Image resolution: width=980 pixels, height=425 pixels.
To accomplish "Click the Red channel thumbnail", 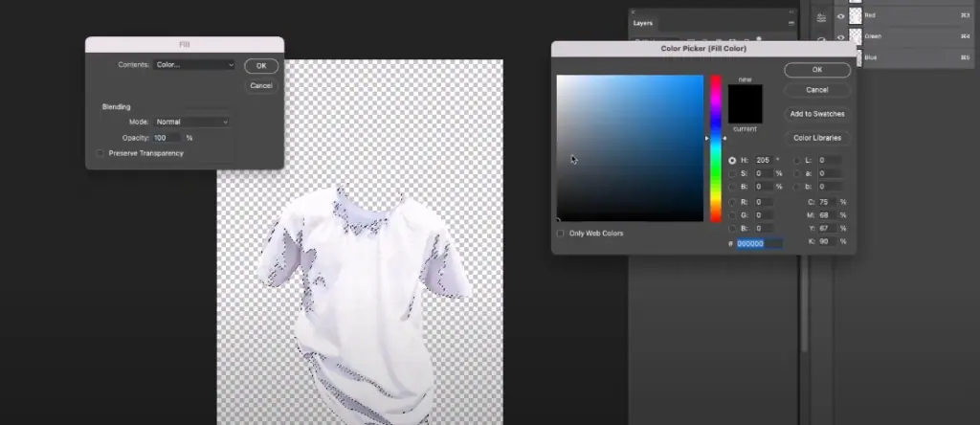I will tap(857, 15).
